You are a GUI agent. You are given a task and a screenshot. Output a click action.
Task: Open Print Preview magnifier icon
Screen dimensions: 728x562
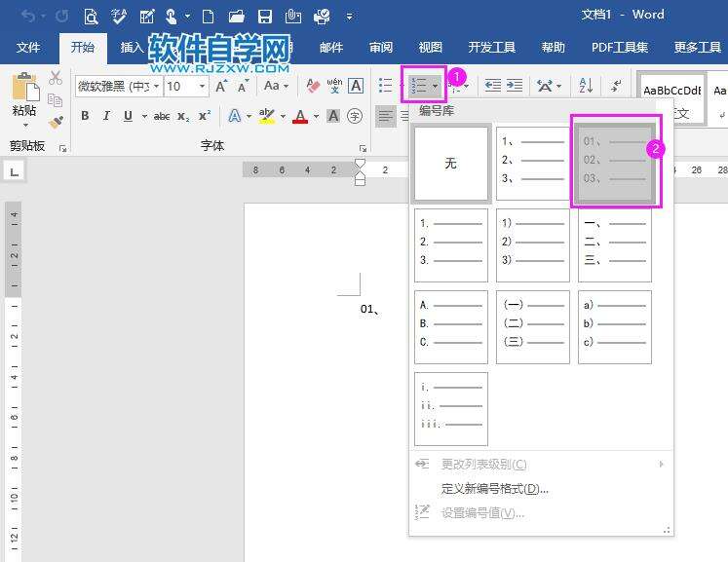[91, 17]
